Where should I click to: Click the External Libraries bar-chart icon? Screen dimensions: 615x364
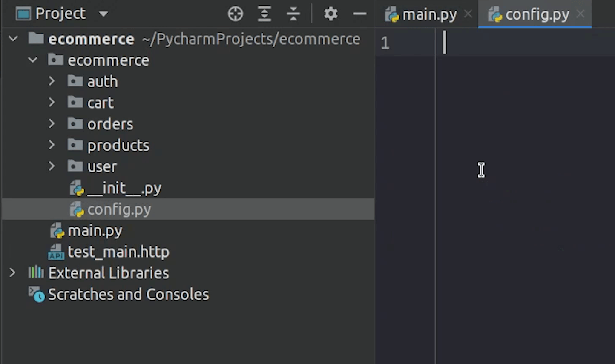click(36, 272)
